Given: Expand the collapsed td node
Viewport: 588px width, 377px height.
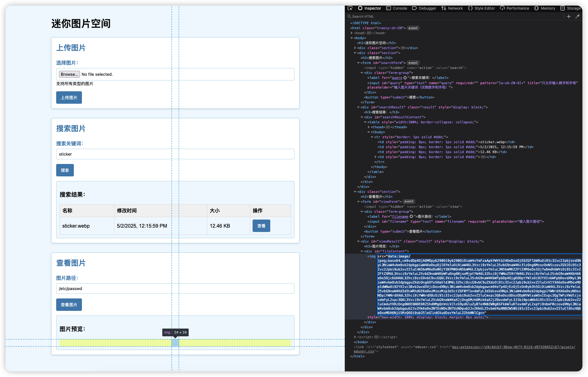Looking at the screenshot, I should pos(375,157).
